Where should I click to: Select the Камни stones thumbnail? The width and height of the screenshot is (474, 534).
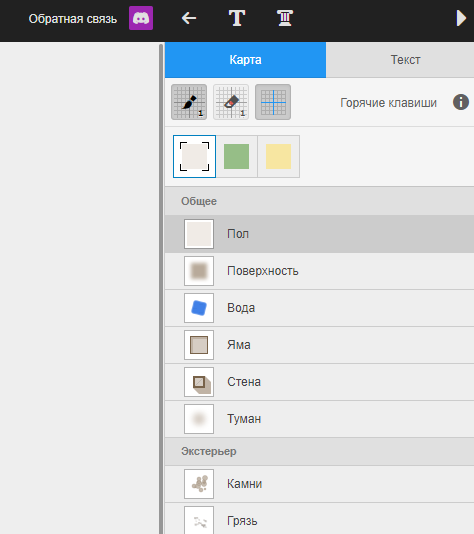[199, 484]
